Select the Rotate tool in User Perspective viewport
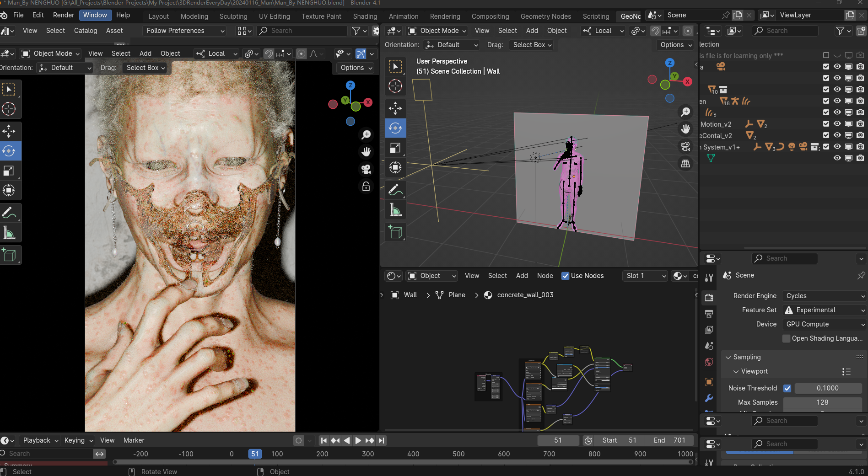868x476 pixels. [395, 128]
